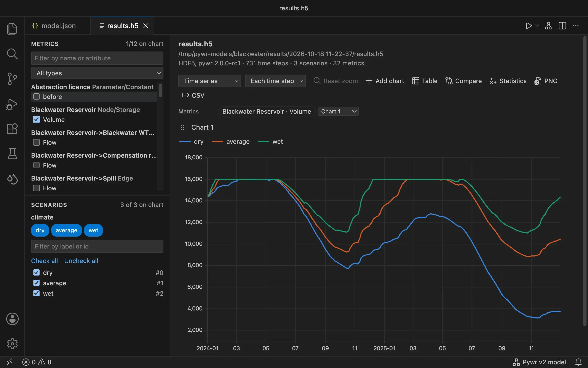Screen dimensions: 588x368
Task: Check Flow under Blackwater Reservoir->Blackwater WT
Action: click(x=37, y=142)
